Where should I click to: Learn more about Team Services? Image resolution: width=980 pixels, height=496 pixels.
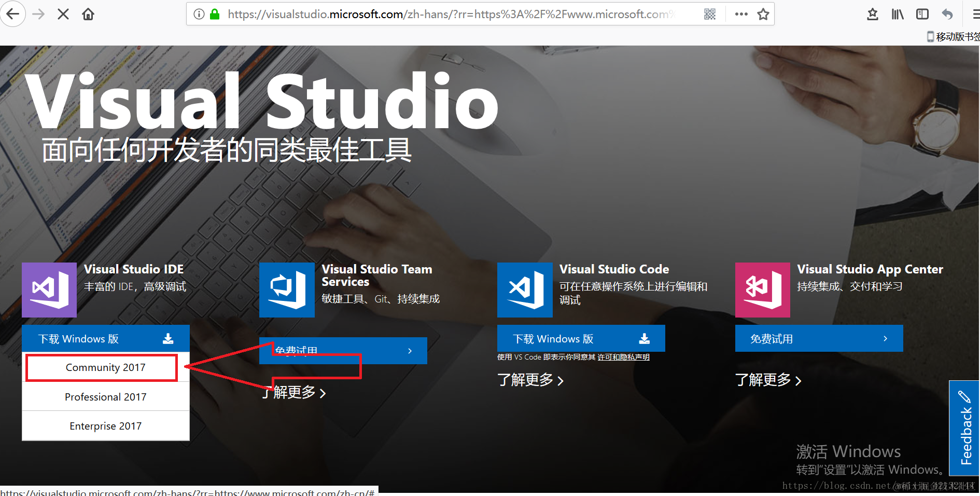[x=293, y=393]
